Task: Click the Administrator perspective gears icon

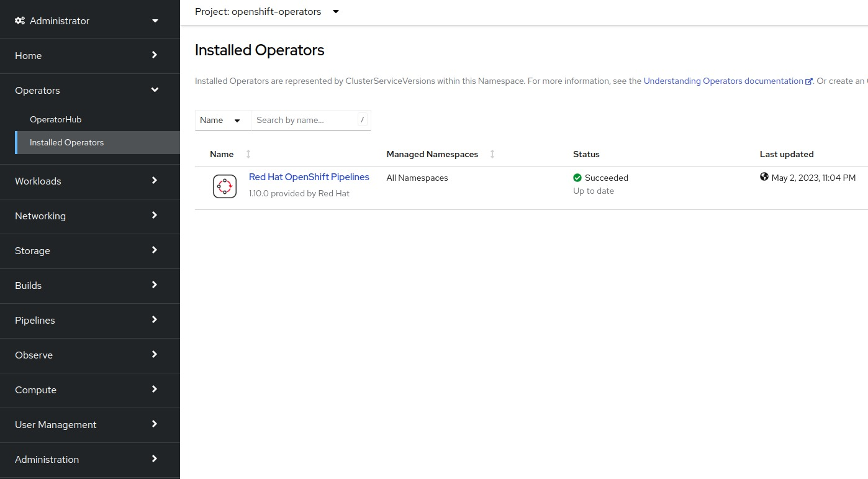Action: click(x=20, y=21)
